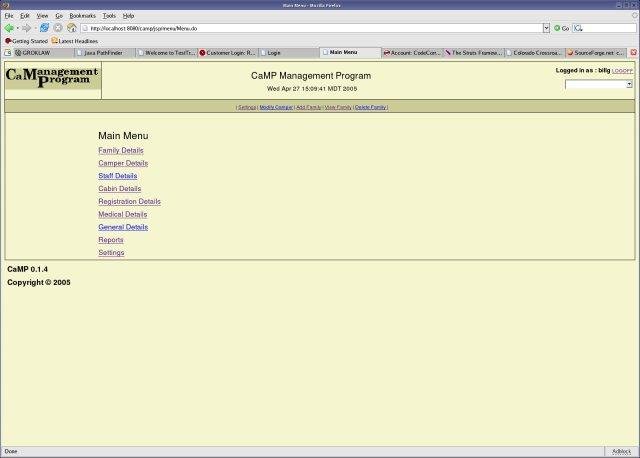Open the Latest Headlines live bookmark

(x=75, y=41)
